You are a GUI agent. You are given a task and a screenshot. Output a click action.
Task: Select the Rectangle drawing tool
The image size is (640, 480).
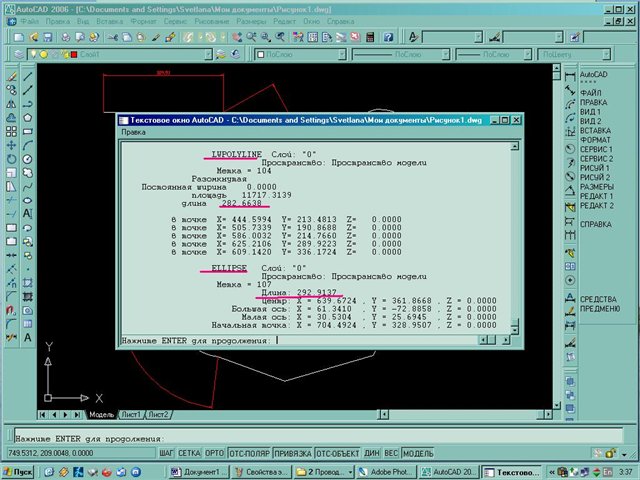tap(28, 130)
